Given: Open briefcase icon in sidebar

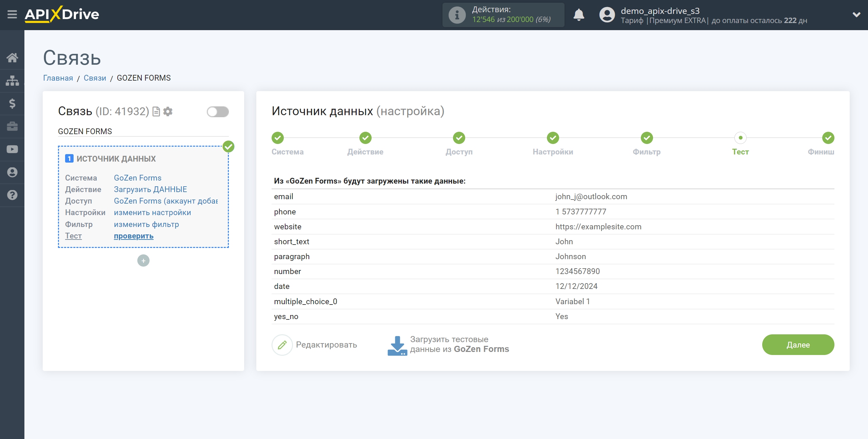Looking at the screenshot, I should point(12,126).
